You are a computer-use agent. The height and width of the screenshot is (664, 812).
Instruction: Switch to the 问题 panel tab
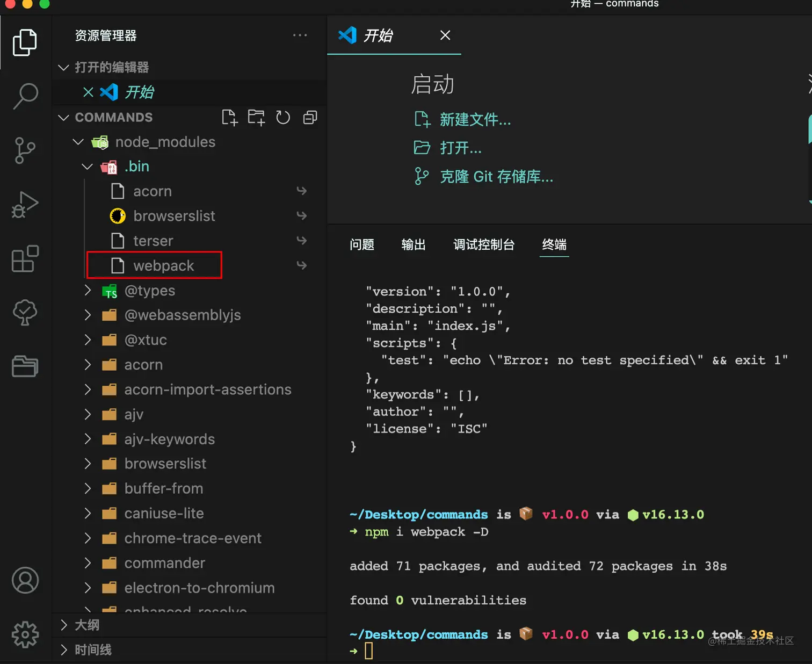click(362, 245)
